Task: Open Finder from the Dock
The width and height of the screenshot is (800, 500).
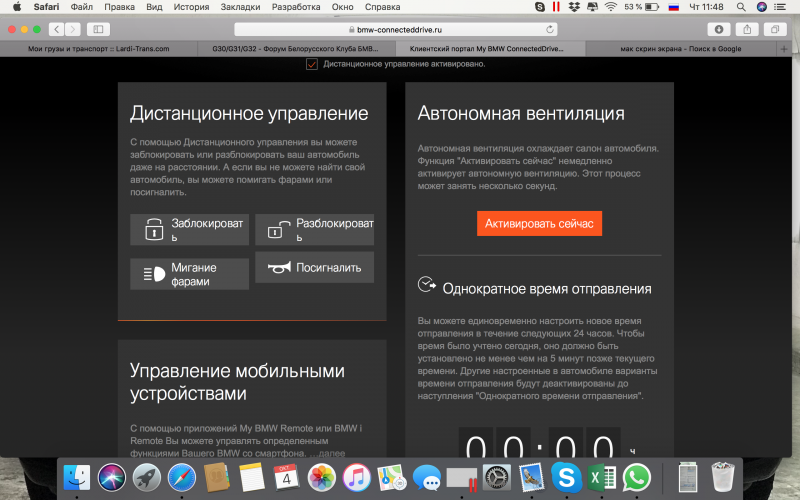Action: pyautogui.click(x=77, y=478)
